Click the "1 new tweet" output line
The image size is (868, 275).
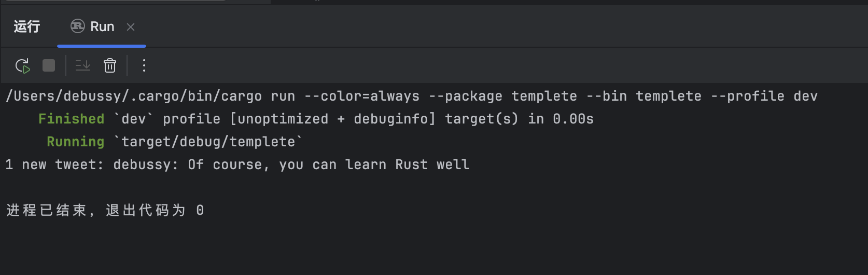tap(237, 165)
